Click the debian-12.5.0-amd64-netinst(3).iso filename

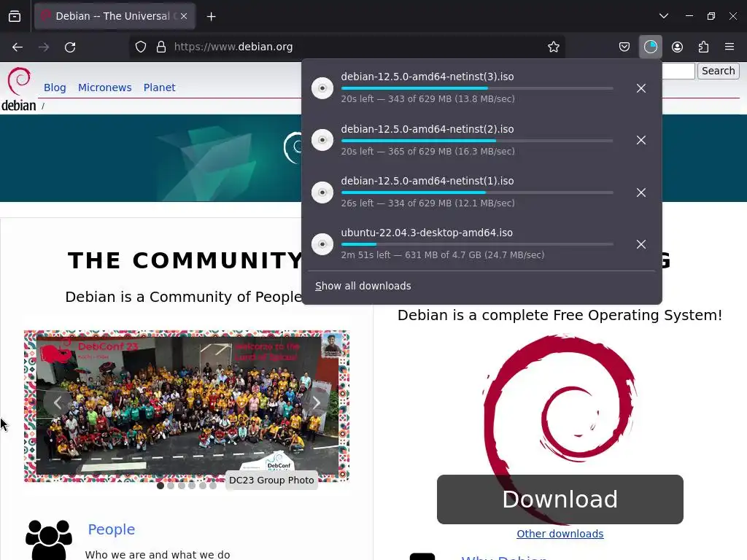427,77
